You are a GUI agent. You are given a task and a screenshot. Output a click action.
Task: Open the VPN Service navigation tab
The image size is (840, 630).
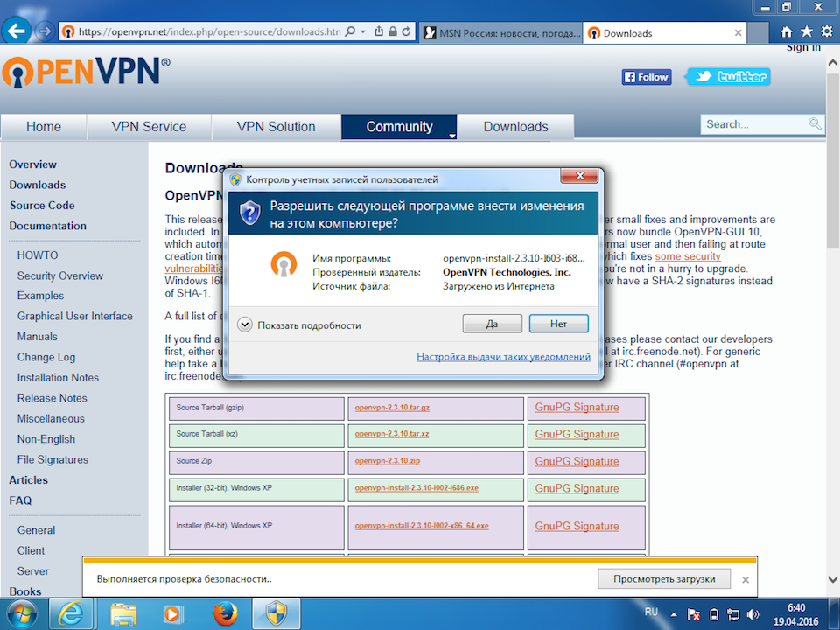click(149, 126)
